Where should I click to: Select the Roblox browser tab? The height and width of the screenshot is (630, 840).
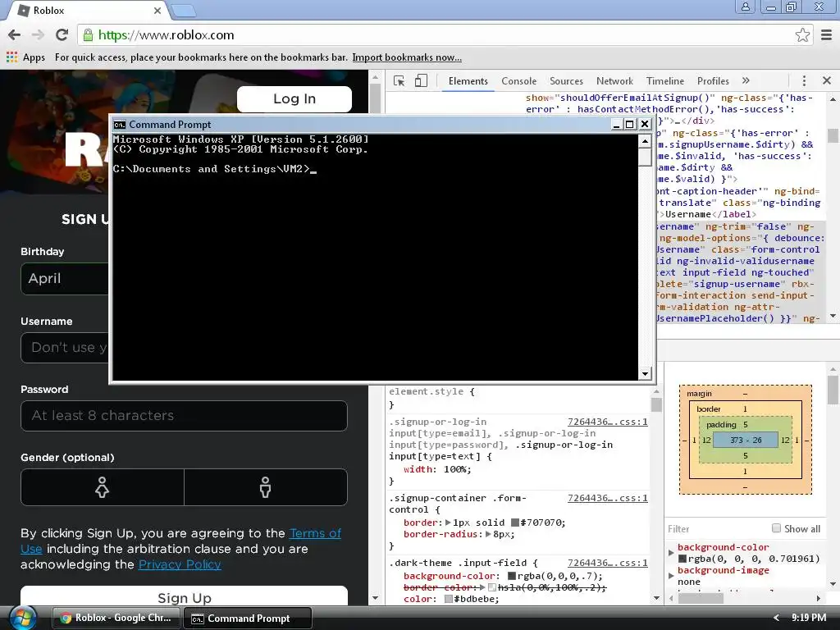[89, 10]
